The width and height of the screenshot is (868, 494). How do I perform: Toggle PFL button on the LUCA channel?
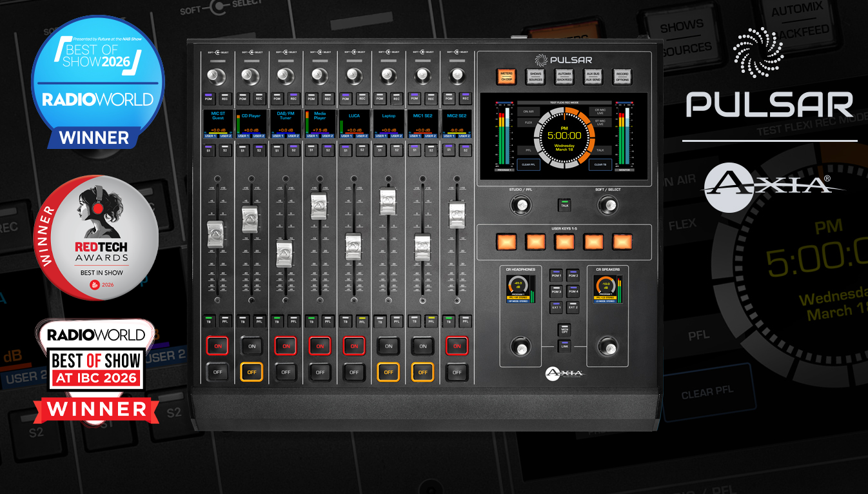[362, 320]
